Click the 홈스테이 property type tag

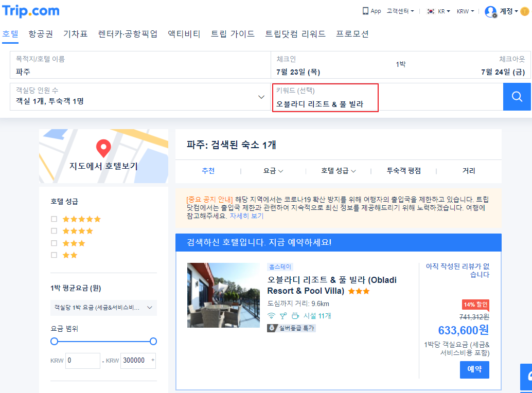point(280,267)
